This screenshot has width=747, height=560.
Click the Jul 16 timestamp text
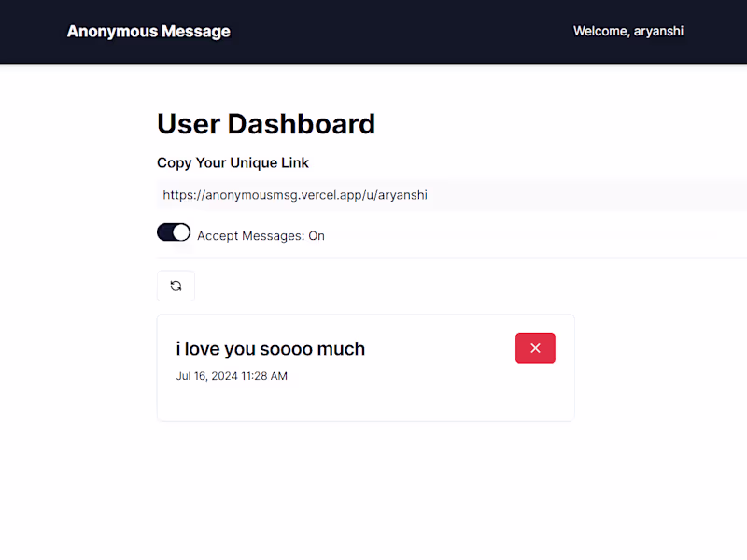click(232, 376)
